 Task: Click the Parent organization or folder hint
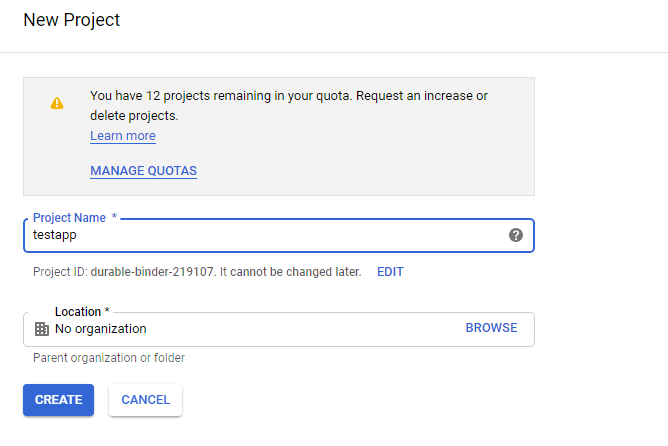coord(109,358)
